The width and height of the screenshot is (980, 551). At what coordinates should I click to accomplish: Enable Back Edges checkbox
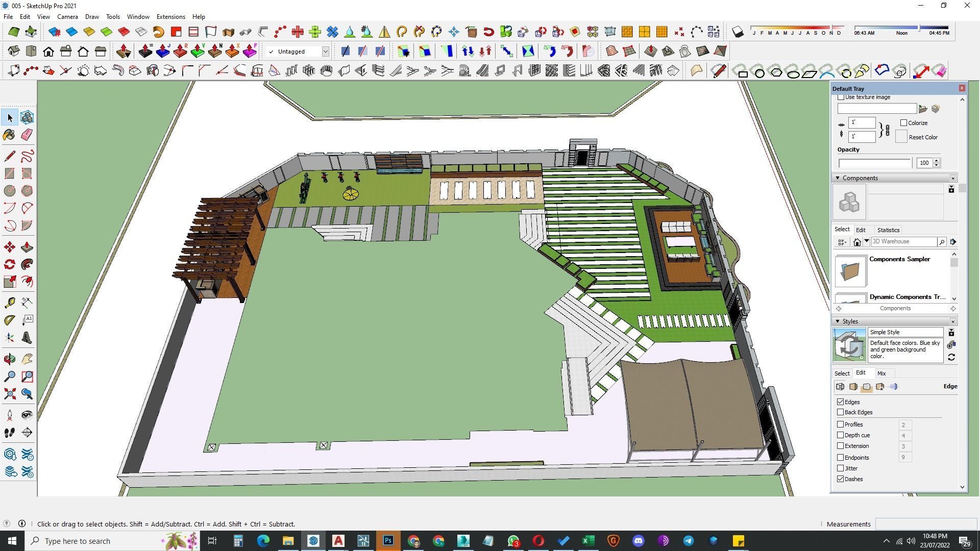point(841,412)
